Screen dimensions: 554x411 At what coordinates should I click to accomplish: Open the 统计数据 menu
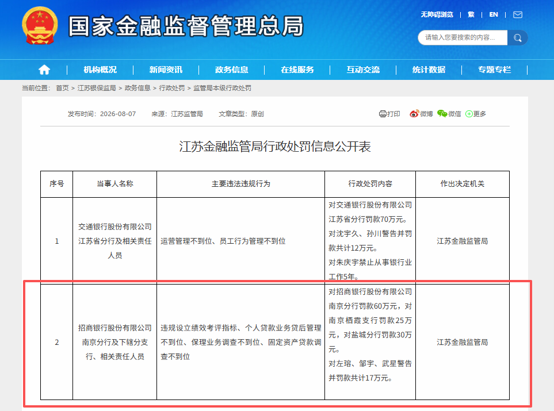429,70
